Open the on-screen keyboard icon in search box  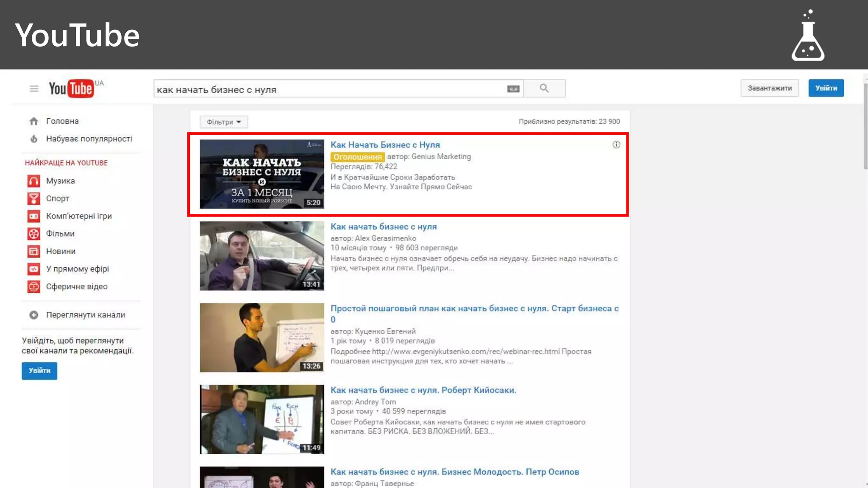pos(513,89)
